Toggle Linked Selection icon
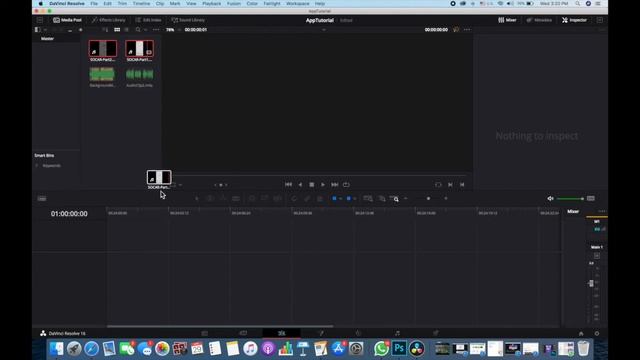Screen dimensions: 640x360 [307, 199]
